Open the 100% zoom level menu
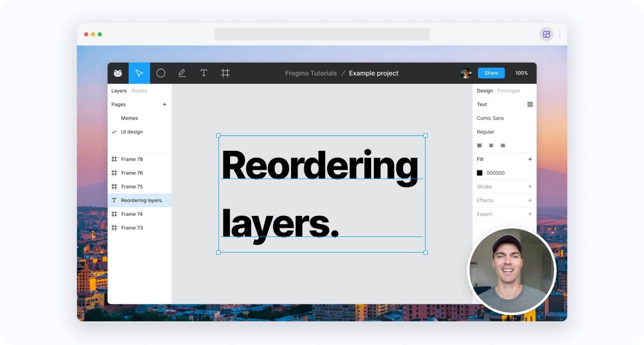The height and width of the screenshot is (345, 644). pos(521,73)
